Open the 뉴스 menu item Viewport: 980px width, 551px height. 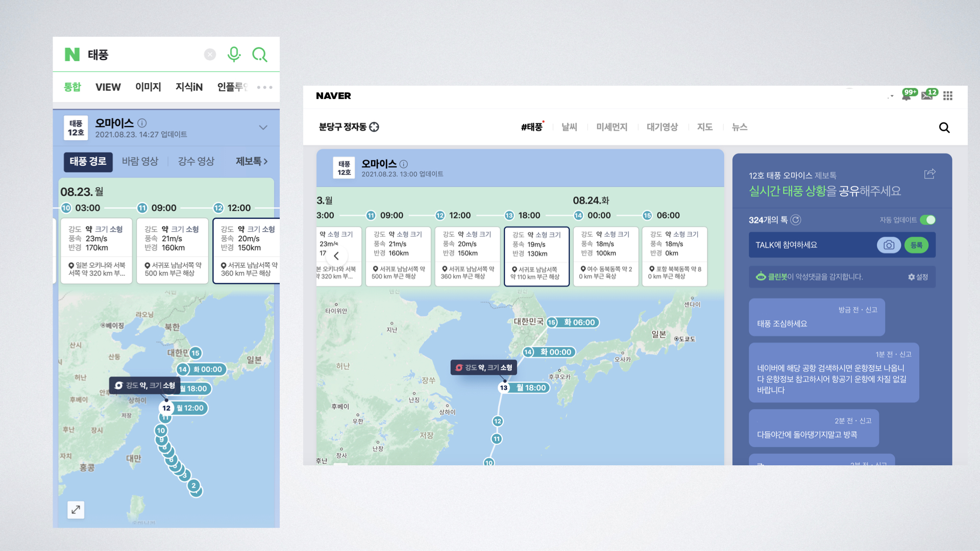(x=740, y=127)
